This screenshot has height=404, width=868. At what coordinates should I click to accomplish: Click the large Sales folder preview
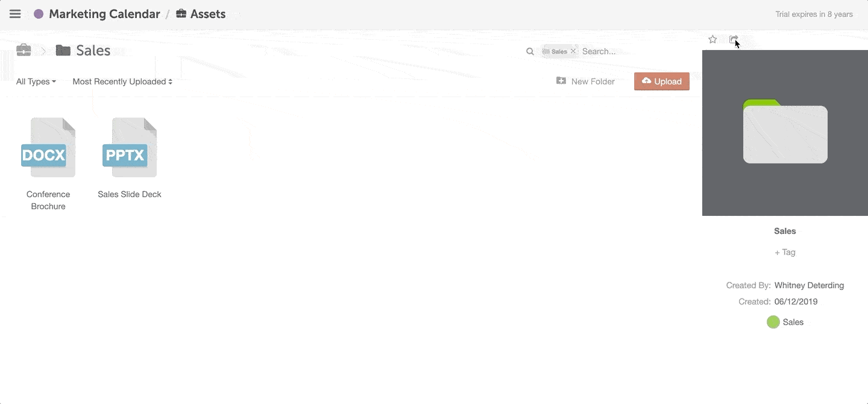(785, 133)
